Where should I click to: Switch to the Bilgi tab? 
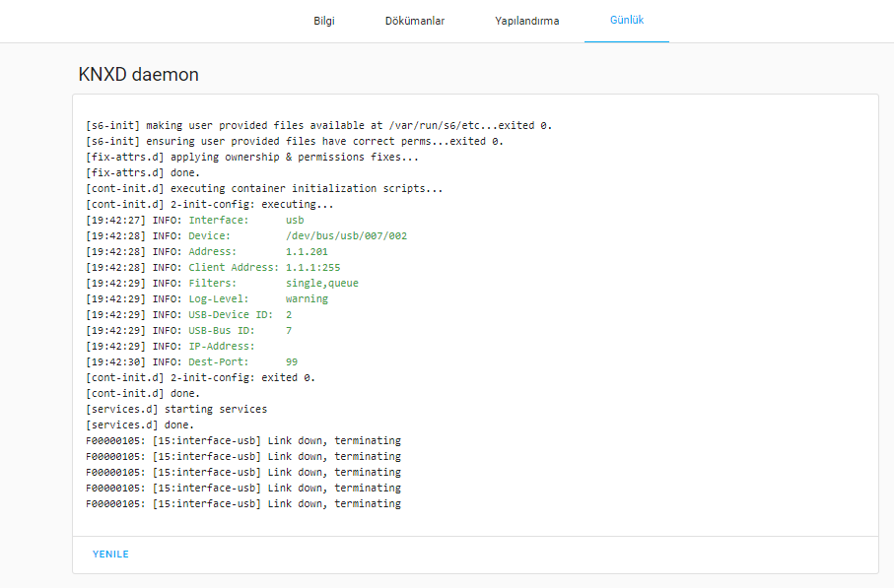tap(323, 20)
